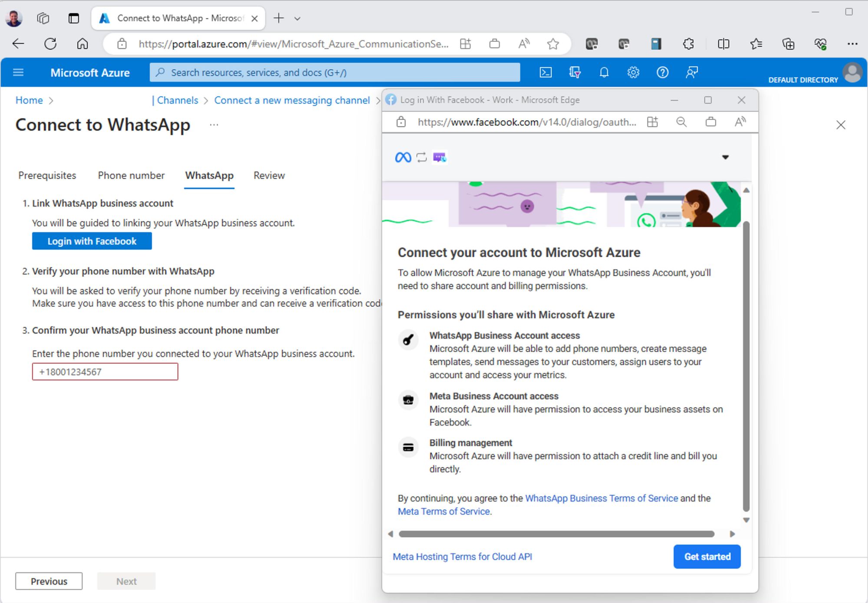This screenshot has height=603, width=868.
Task: Open Meta Terms of Service link
Action: point(444,511)
